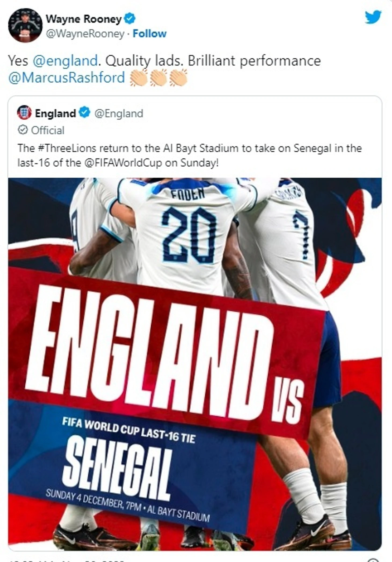Click the quoted tweet text about Senegal

190,155
